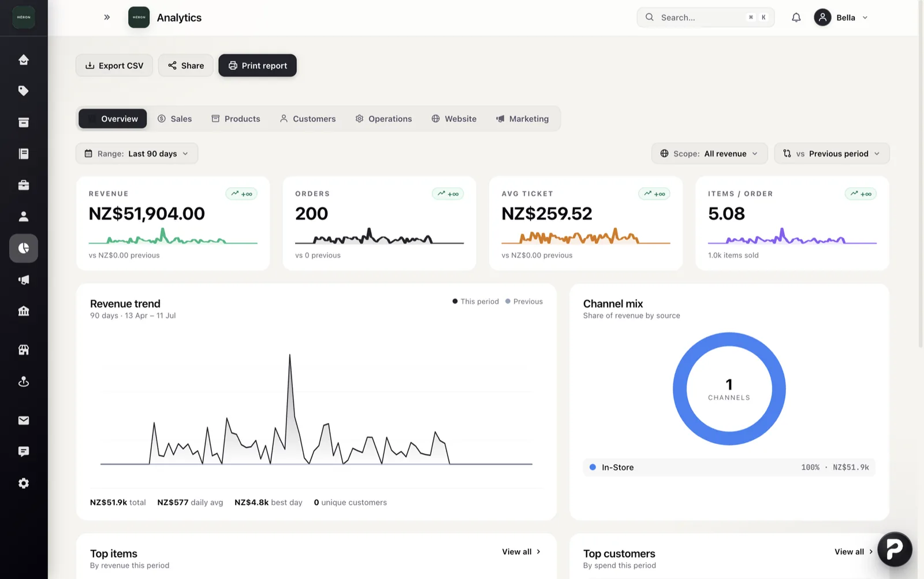This screenshot has height=579, width=924.
Task: Switch to the Website tab
Action: point(454,118)
